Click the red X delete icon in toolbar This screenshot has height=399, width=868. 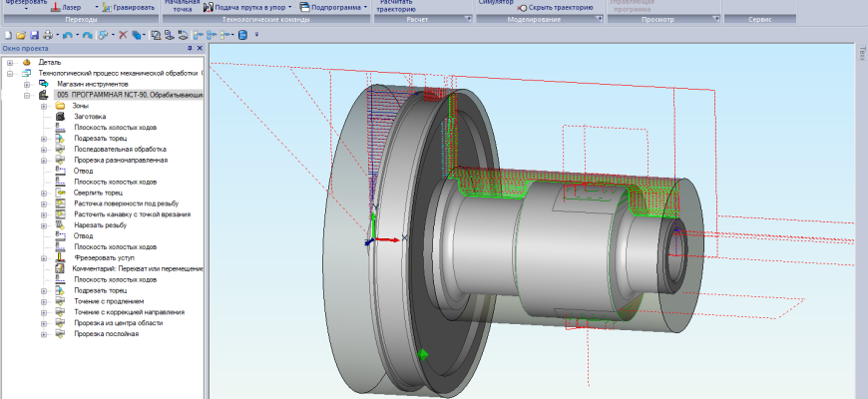click(x=123, y=34)
